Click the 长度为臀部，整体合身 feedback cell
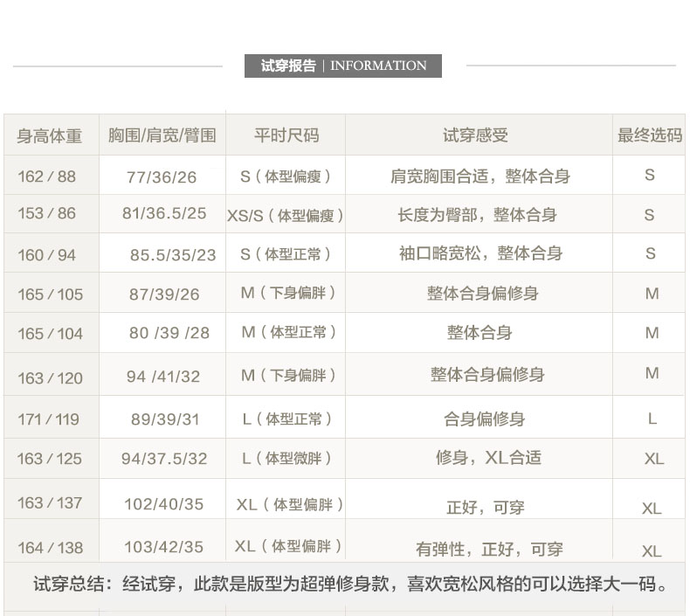 point(477,215)
